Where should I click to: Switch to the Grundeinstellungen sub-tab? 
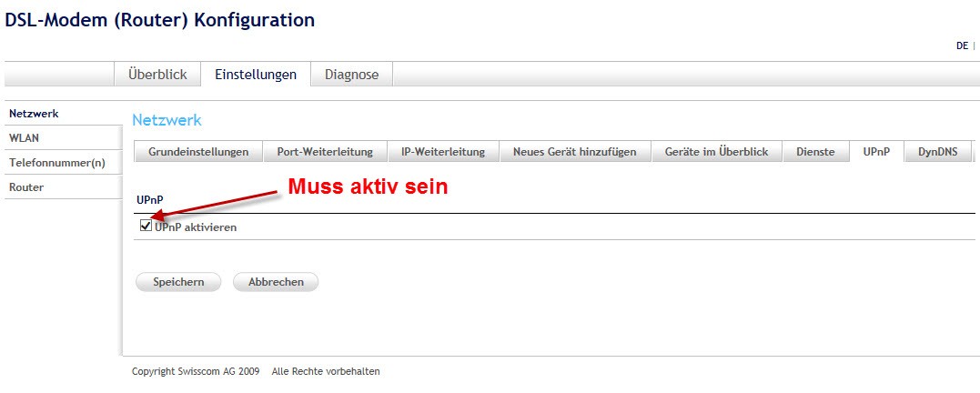(x=198, y=152)
